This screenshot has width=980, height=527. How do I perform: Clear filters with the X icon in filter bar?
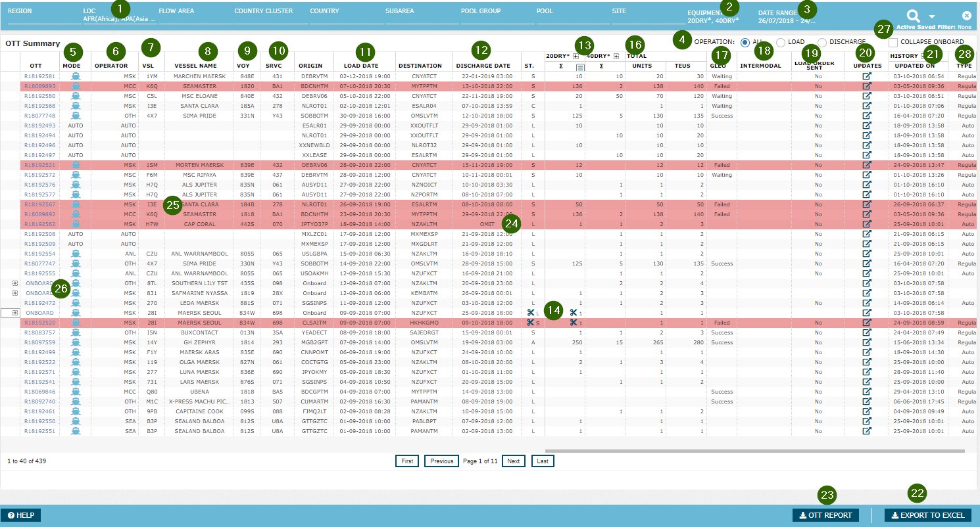(966, 15)
